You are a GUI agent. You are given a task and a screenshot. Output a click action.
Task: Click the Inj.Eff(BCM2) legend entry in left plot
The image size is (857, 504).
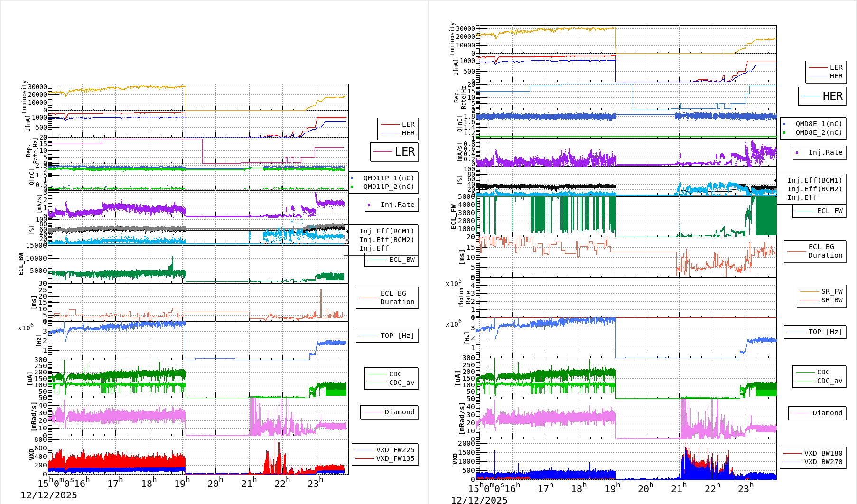point(386,240)
